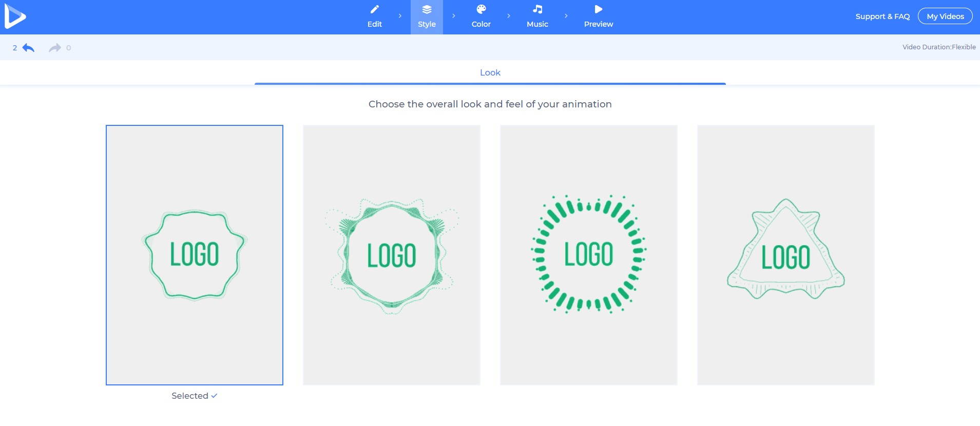
Task: Click the redo arrow
Action: point(54,48)
